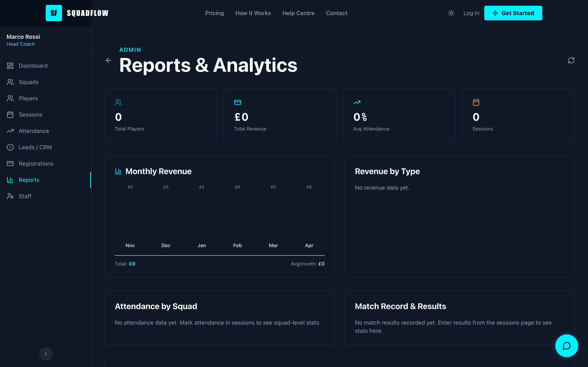
Task: Open the Registrations card icon
Action: tap(10, 163)
